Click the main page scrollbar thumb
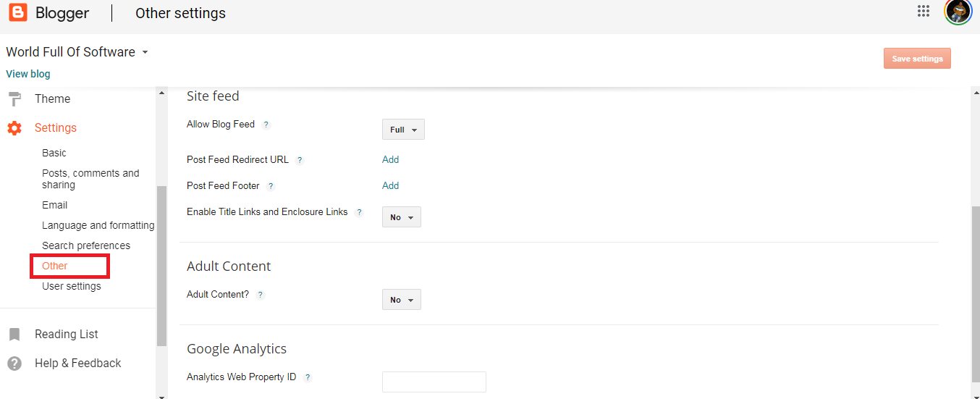Screen dimensions: 980x399 (x=975, y=293)
